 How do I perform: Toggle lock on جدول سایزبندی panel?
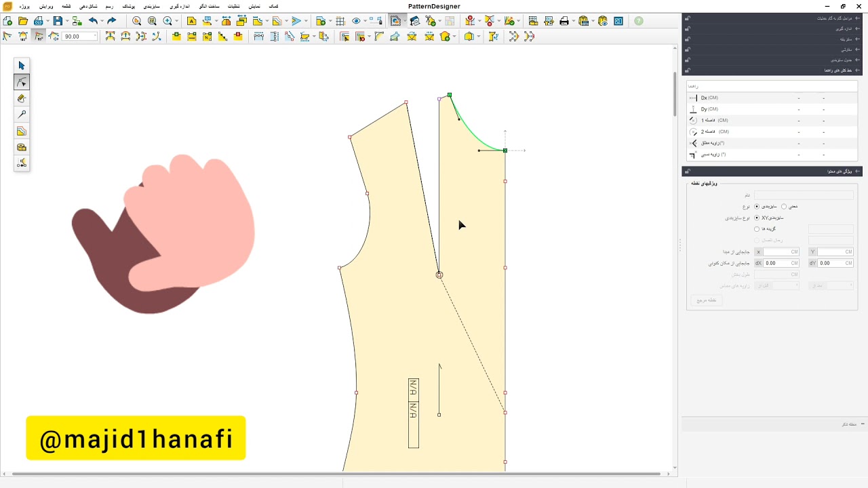point(687,60)
